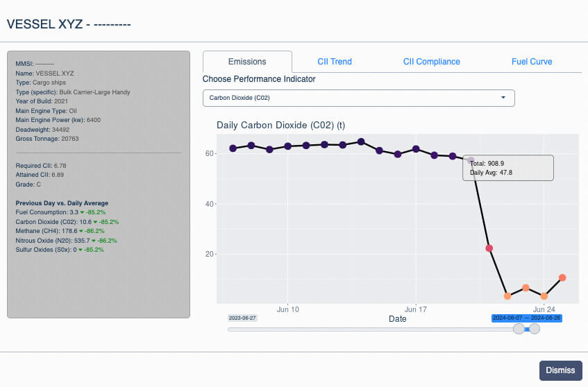The width and height of the screenshot is (588, 387).
Task: Click the Total and Daily Avg tooltip
Action: (x=508, y=168)
